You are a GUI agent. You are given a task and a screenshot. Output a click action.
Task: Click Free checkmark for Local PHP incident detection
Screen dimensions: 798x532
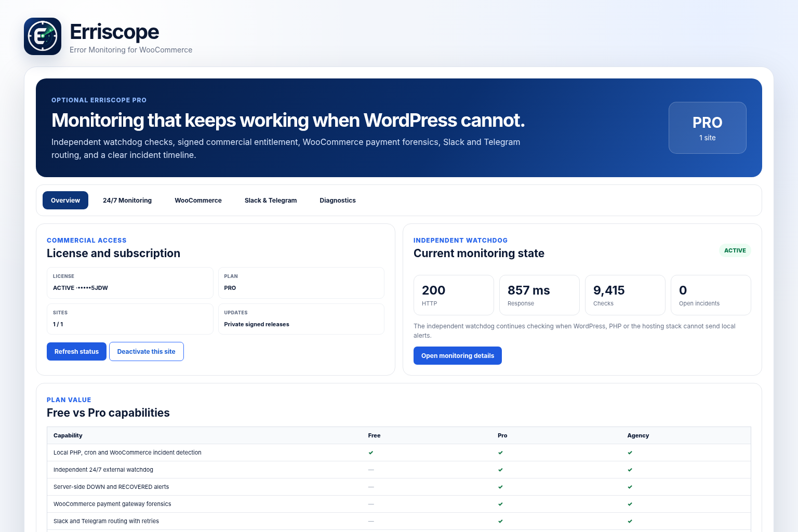(x=371, y=453)
